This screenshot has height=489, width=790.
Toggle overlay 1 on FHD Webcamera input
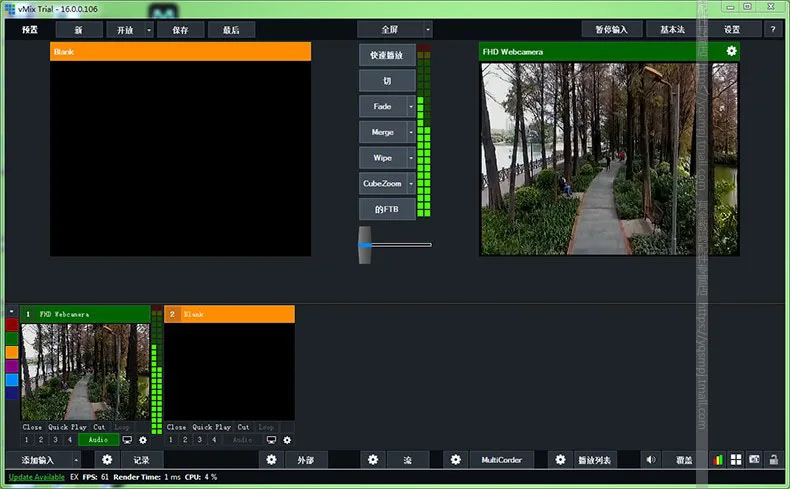point(27,440)
